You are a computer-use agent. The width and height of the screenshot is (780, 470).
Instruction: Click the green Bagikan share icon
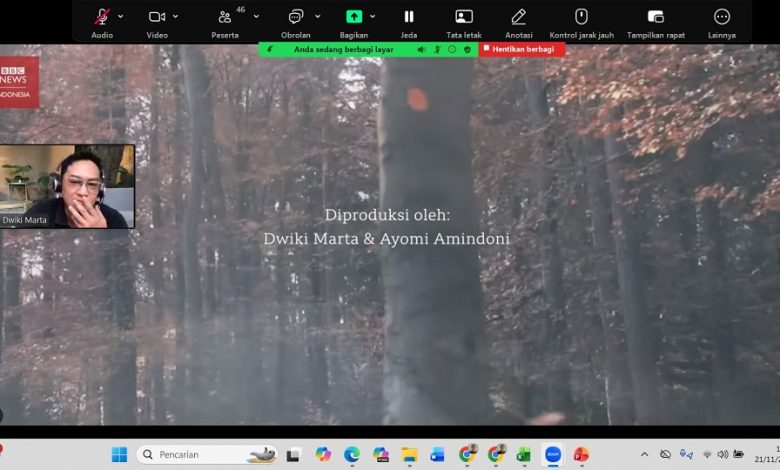coord(354,17)
